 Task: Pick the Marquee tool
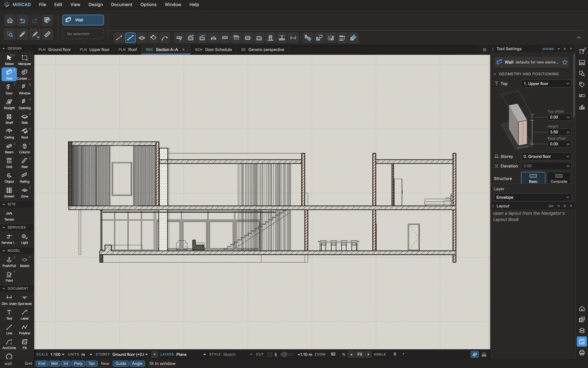click(24, 60)
